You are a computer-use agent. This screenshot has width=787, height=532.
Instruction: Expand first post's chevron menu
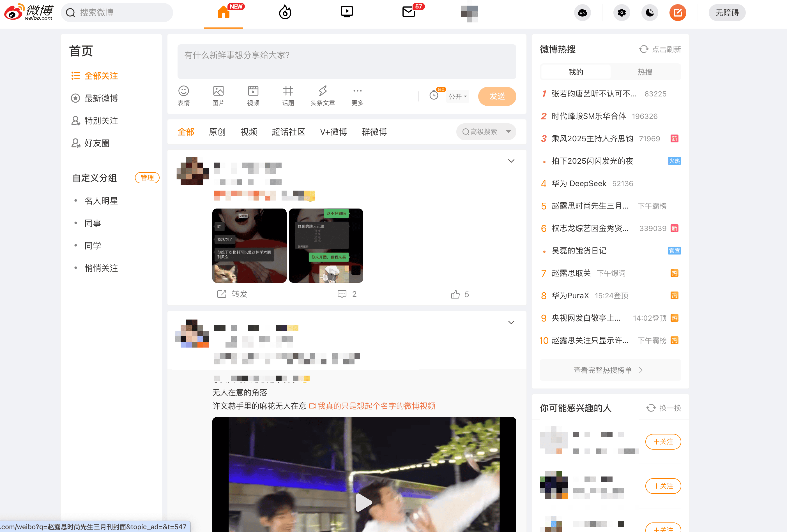(x=511, y=161)
